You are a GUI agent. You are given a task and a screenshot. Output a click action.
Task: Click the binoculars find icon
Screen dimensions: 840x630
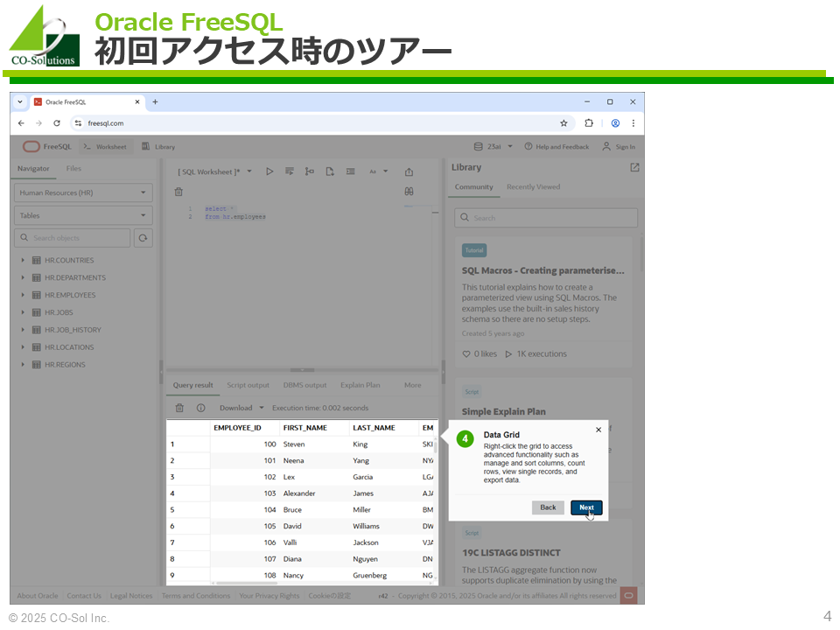tap(409, 192)
